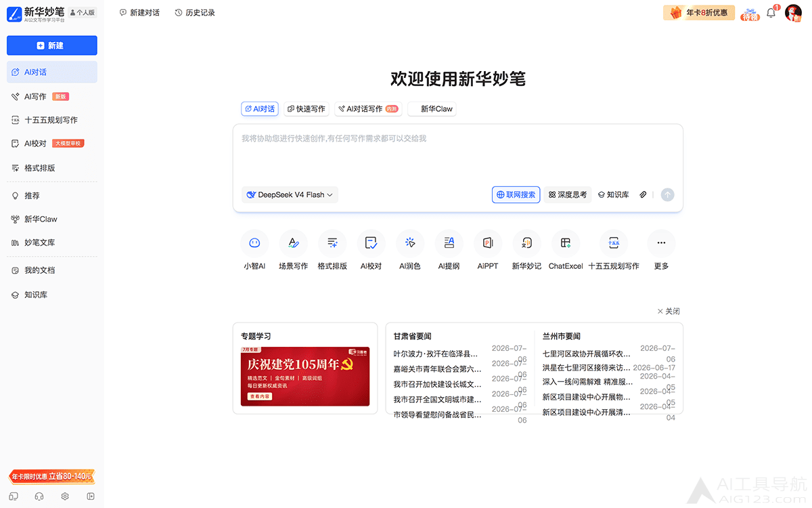Open the AIPPT tool
This screenshot has width=812, height=508.
click(488, 250)
